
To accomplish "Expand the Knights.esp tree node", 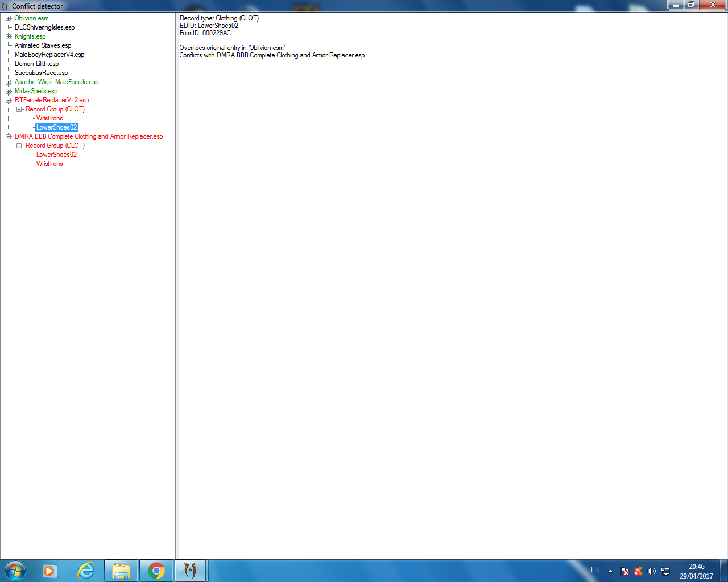I will coord(9,36).
